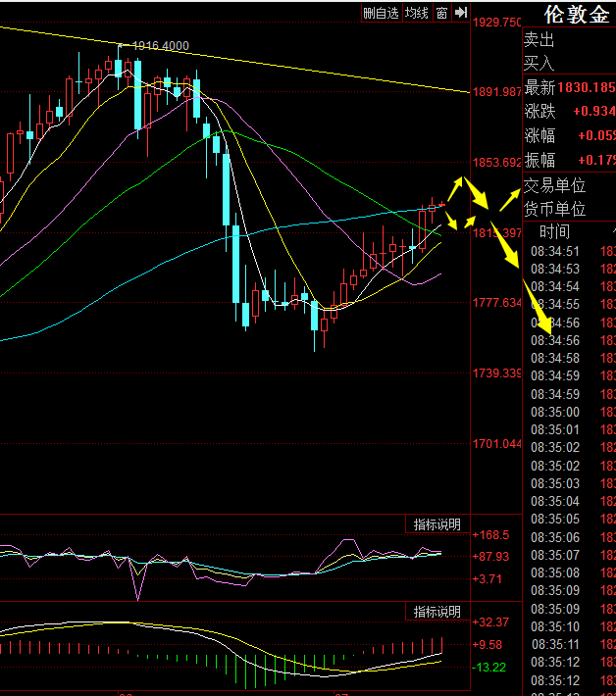Click the +9.58 MACD scale value
Screen dimensions: 616x696
click(x=487, y=644)
